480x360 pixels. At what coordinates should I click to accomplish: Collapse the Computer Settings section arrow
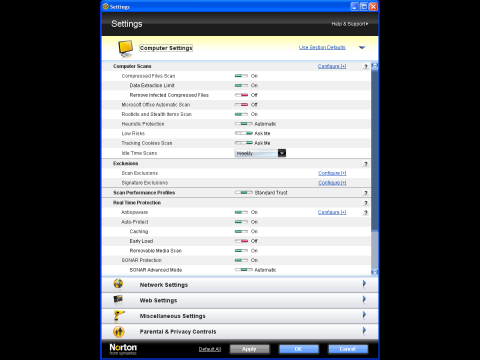[362, 48]
